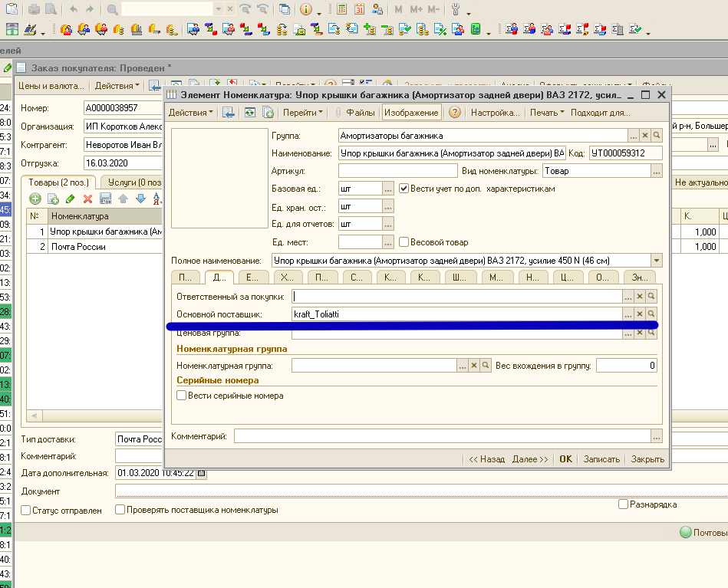Image resolution: width=728 pixels, height=588 pixels.
Task: Open Действия menu in Номенклатура dialog
Action: pyautogui.click(x=191, y=113)
